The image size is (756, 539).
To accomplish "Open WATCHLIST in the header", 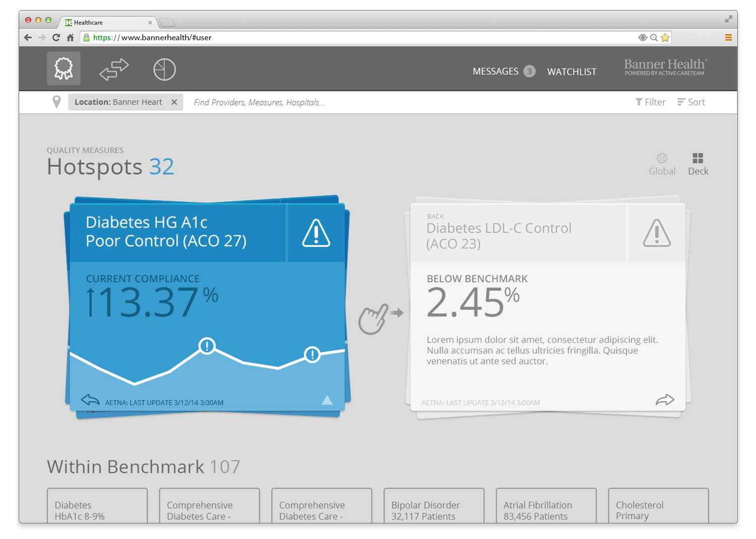I will click(x=572, y=72).
